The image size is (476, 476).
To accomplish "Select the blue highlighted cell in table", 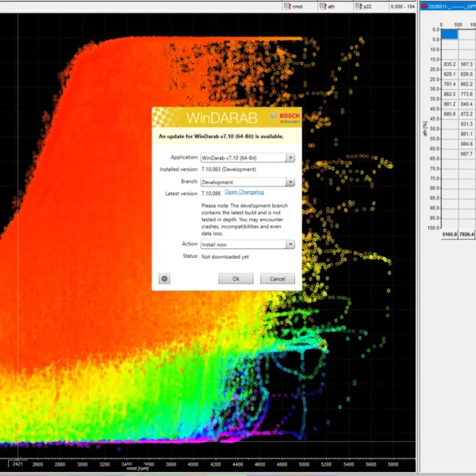I will (x=450, y=34).
